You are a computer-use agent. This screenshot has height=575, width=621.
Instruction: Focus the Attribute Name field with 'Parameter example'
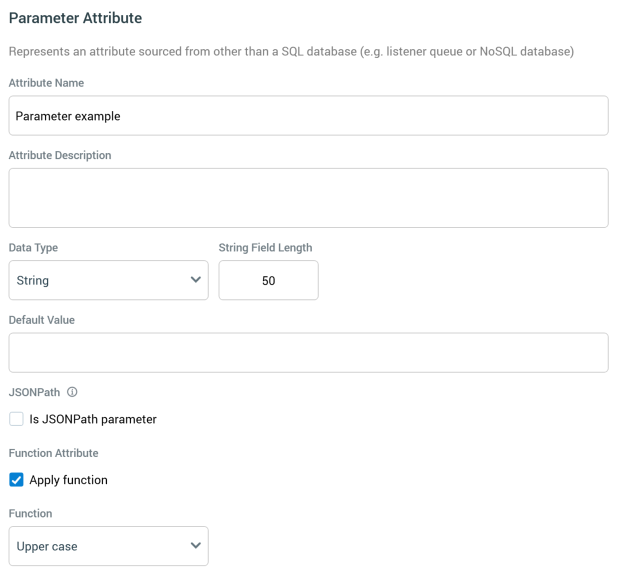point(308,116)
